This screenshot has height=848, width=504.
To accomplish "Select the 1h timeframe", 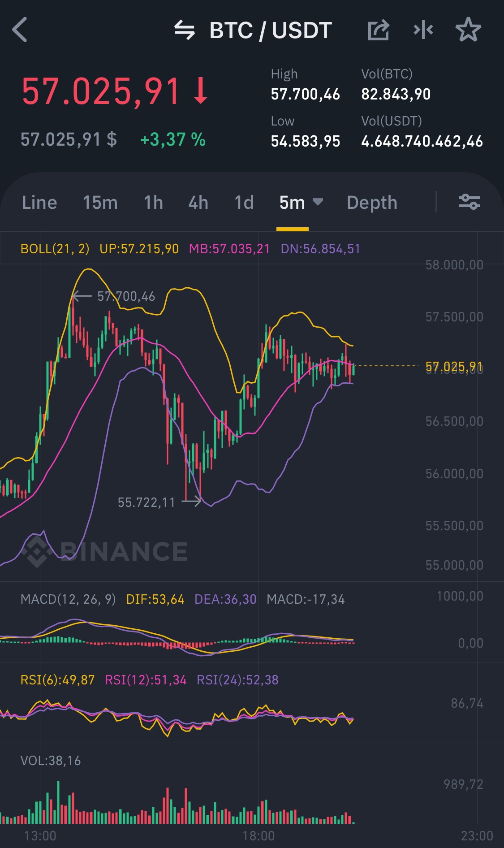I will (153, 203).
